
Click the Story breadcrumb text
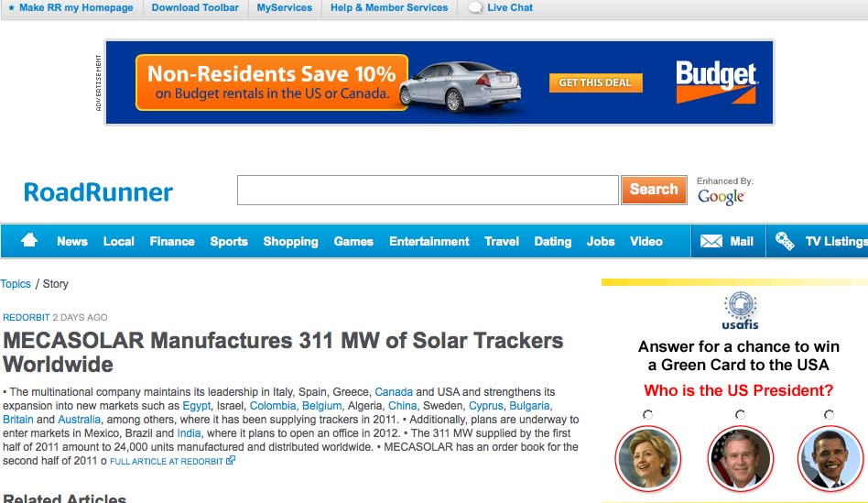[55, 284]
